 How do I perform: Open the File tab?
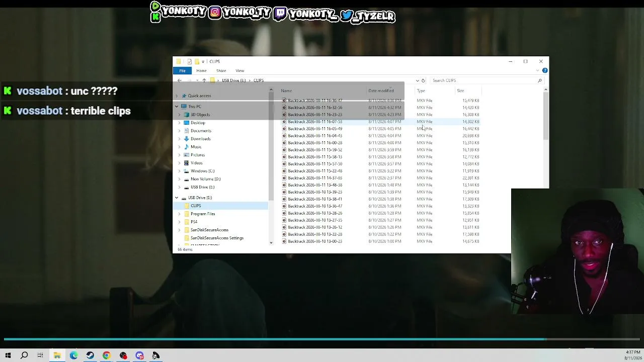point(183,70)
